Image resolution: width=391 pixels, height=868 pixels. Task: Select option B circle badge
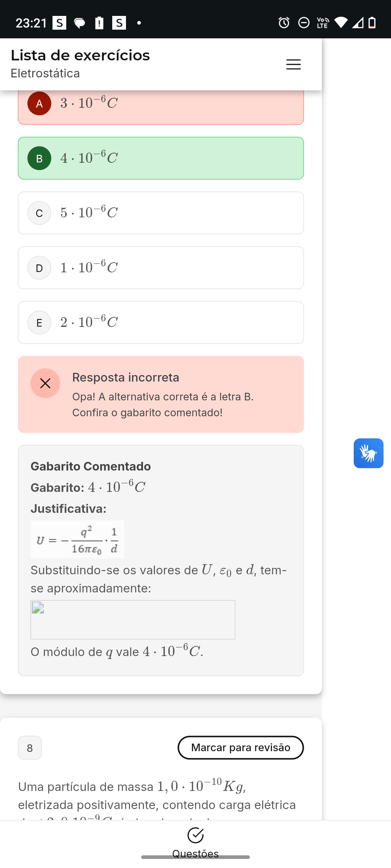click(x=39, y=158)
